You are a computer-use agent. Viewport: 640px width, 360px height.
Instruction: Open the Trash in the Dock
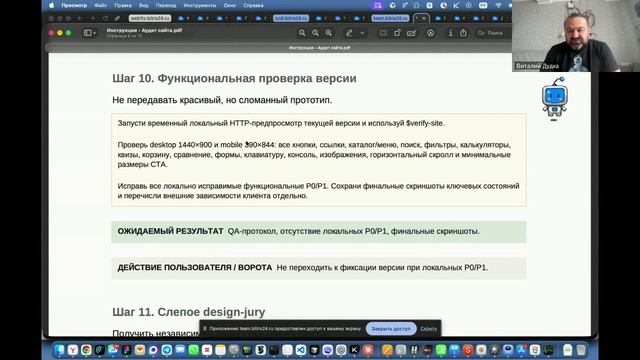pos(581,350)
